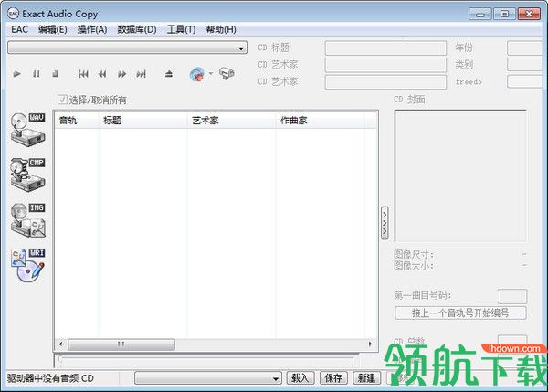
Task: Close the Exact Audio Copy window
Action: point(529,14)
